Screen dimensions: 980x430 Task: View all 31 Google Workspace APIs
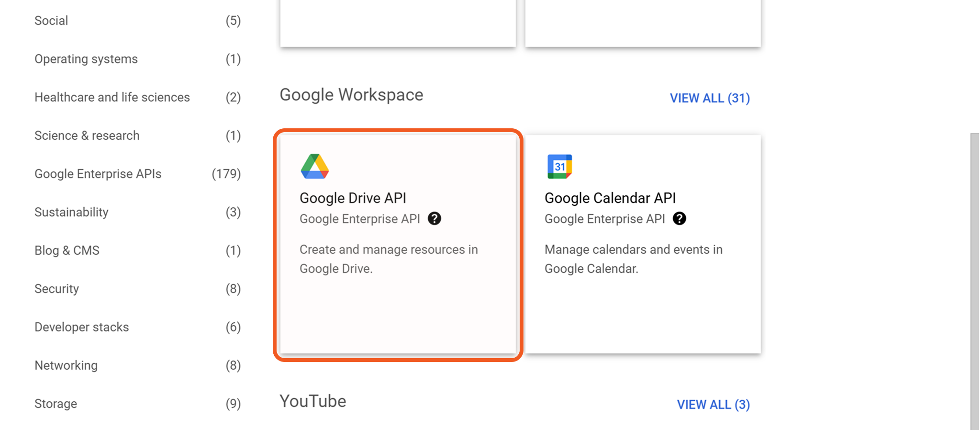pyautogui.click(x=709, y=98)
